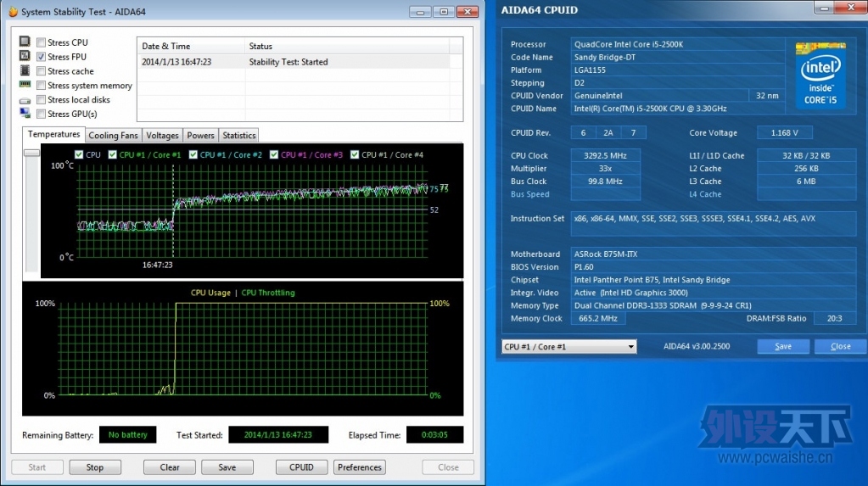The height and width of the screenshot is (486, 868).
Task: Enable Stress system memory checkbox
Action: [x=41, y=86]
